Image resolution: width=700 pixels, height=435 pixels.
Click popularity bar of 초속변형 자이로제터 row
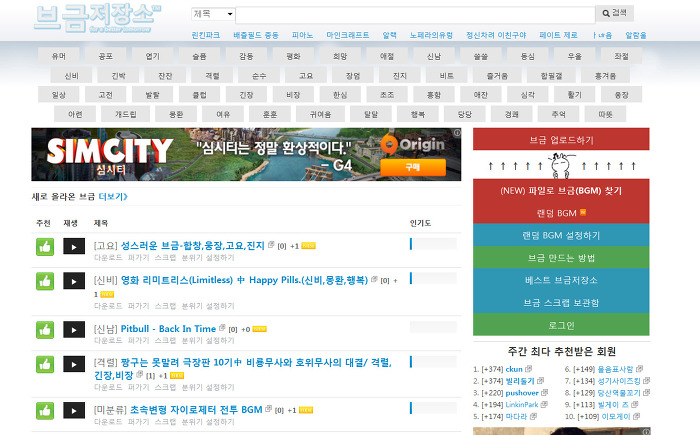pyautogui.click(x=433, y=408)
